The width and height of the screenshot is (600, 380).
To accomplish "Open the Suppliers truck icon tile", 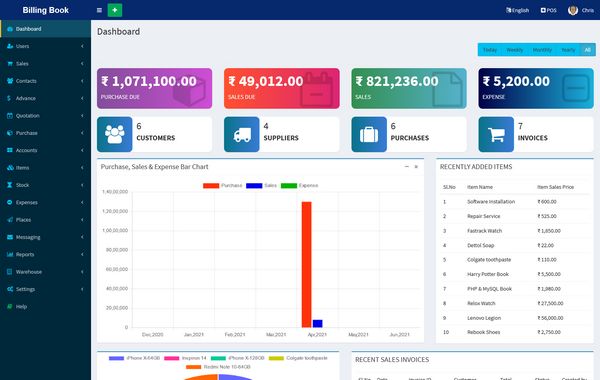I will click(x=241, y=134).
